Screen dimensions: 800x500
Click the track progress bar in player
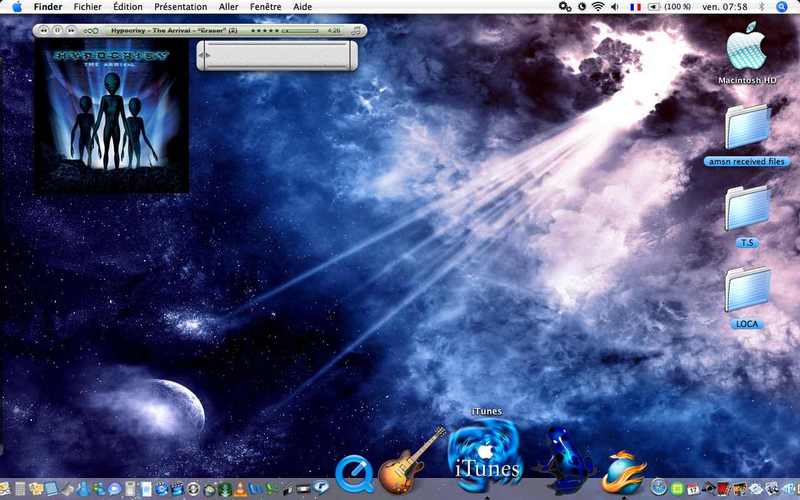[x=301, y=31]
